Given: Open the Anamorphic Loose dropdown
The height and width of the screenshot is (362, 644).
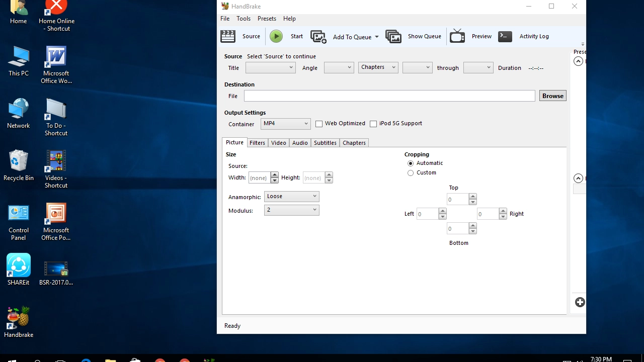Looking at the screenshot, I should (292, 197).
